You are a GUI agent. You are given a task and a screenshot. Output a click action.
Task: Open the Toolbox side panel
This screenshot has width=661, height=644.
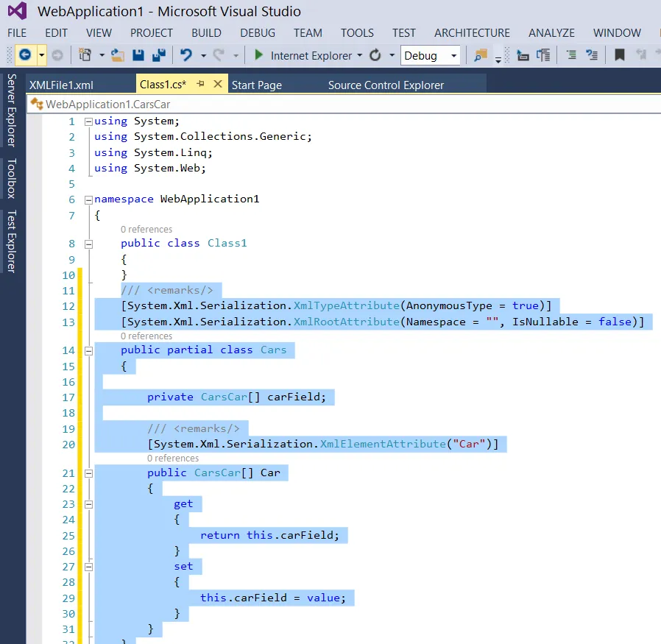coord(12,178)
